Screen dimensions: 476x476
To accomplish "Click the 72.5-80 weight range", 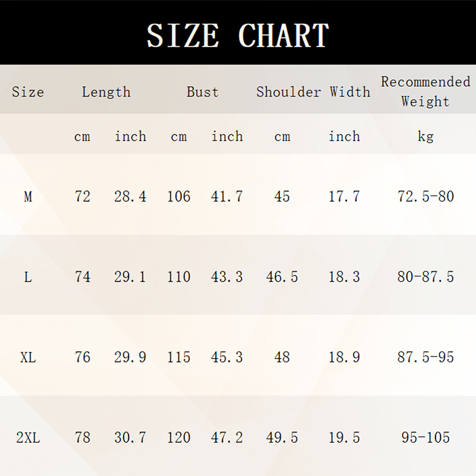I will 425,196.
